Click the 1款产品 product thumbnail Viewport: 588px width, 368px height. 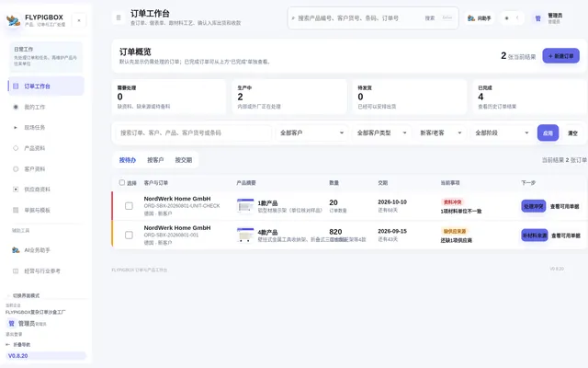[x=245, y=206]
